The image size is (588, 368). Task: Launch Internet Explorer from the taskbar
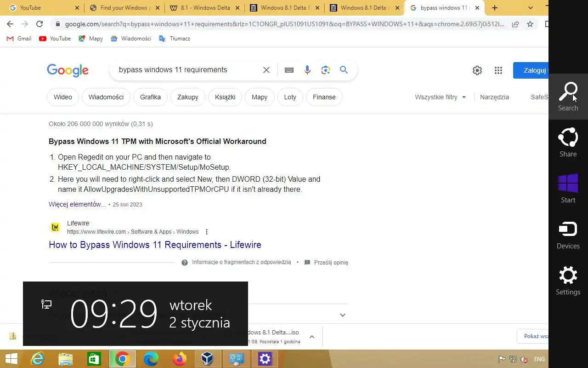(37, 359)
